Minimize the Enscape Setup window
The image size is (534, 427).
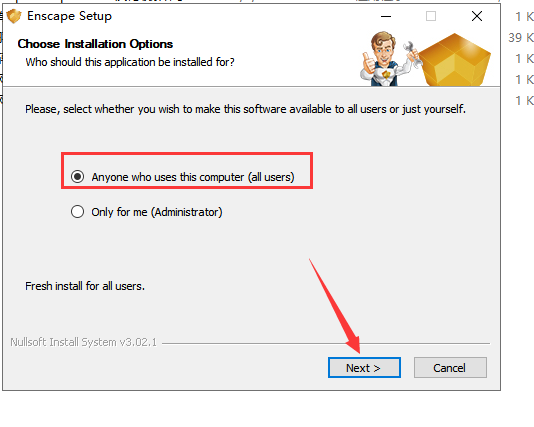pyautogui.click(x=386, y=16)
